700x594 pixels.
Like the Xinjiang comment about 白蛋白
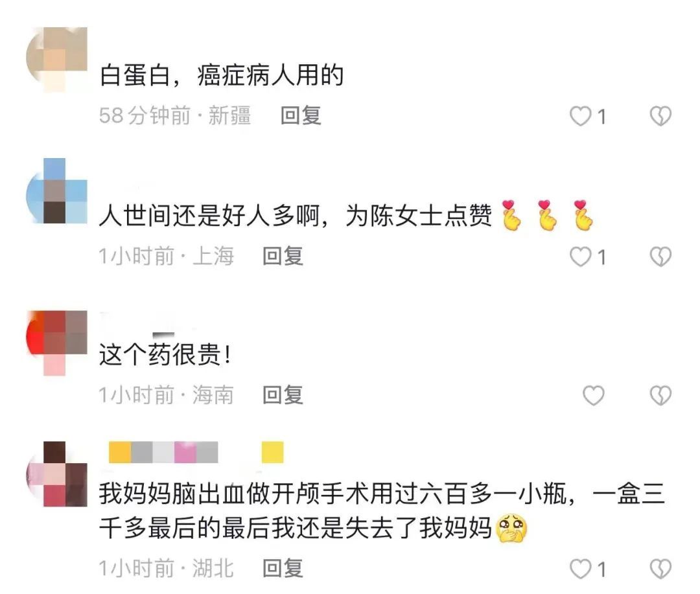580,116
